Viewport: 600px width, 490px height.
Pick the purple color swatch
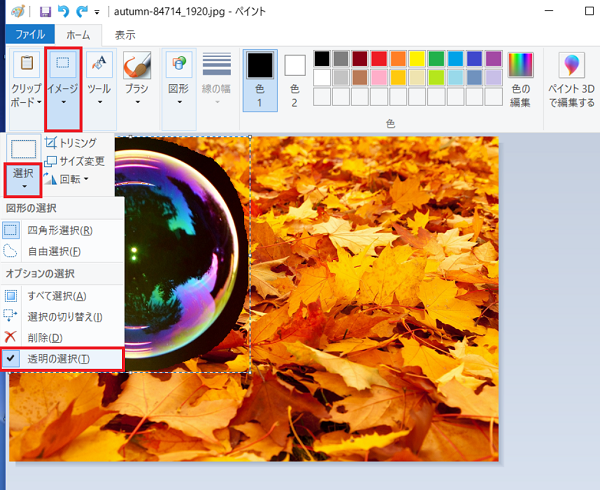tap(494, 59)
